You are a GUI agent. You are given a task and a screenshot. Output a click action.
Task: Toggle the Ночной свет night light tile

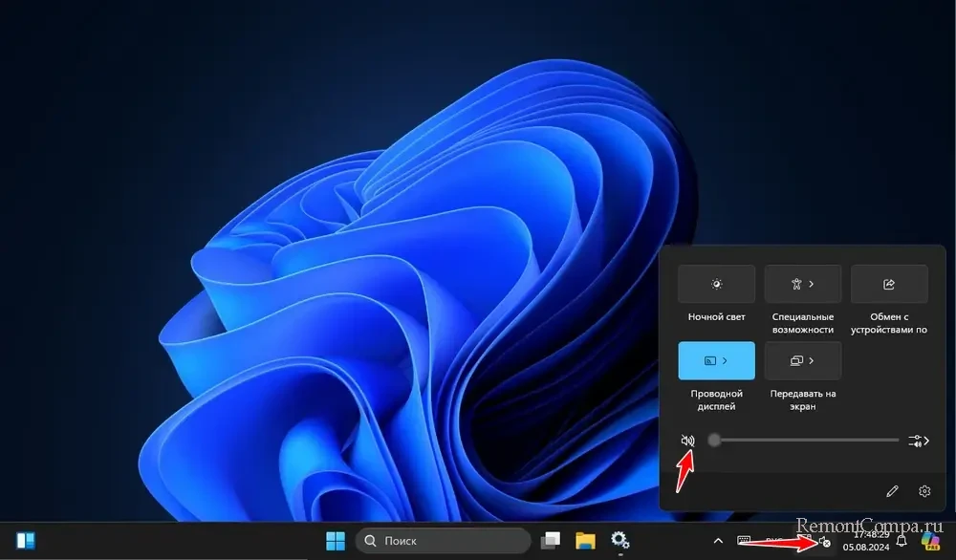(x=716, y=284)
